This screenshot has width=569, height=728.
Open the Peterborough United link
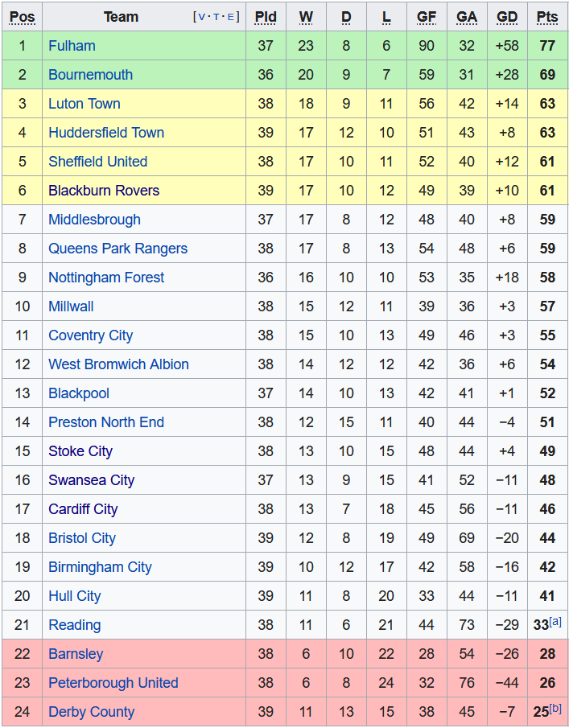[x=113, y=683]
